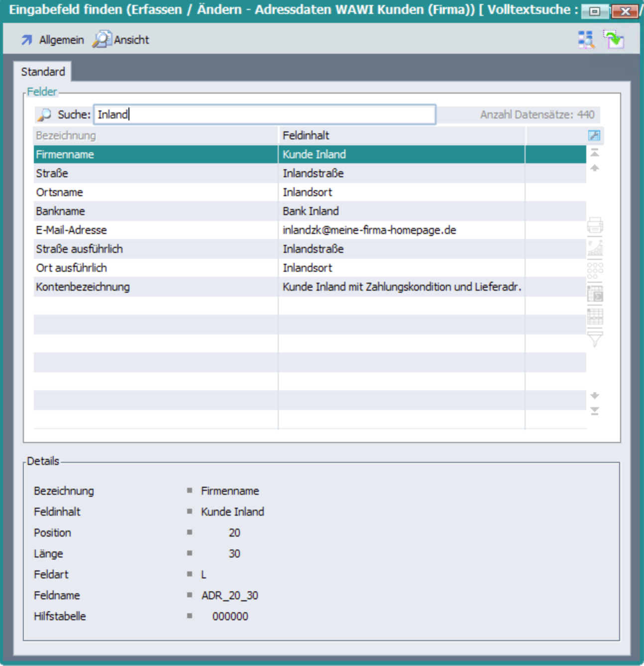Click the dotted grid icon in the sidebar
The width and height of the screenshot is (644, 666).
[595, 271]
